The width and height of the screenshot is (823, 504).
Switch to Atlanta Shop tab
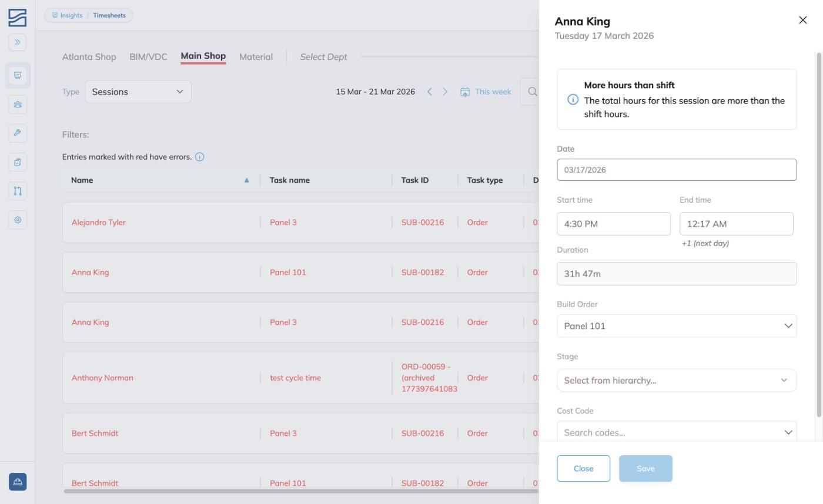[x=89, y=57]
